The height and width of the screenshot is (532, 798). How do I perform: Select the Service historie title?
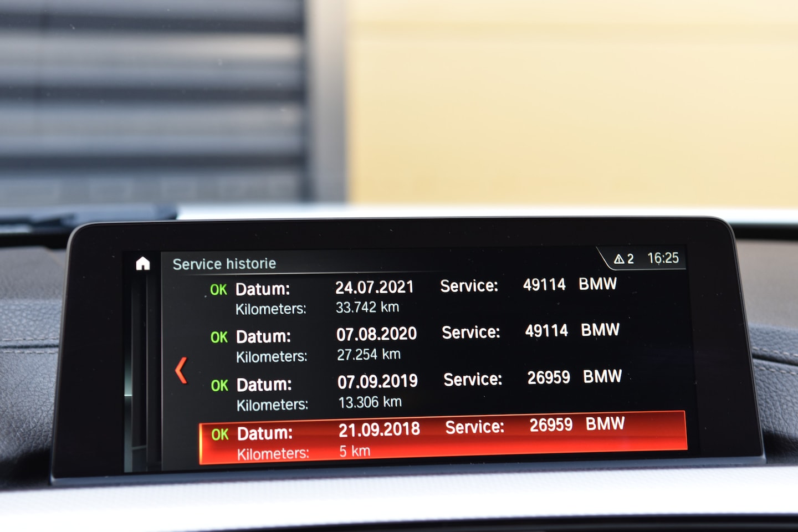pyautogui.click(x=224, y=264)
